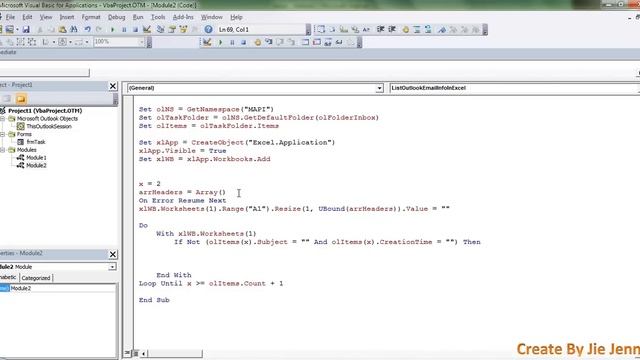Click Run play icon in Debug toolbar
This screenshot has width=640, height=360.
(x=220, y=42)
